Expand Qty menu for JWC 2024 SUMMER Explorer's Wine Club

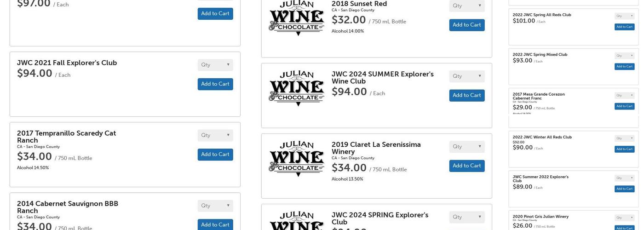coord(467,76)
